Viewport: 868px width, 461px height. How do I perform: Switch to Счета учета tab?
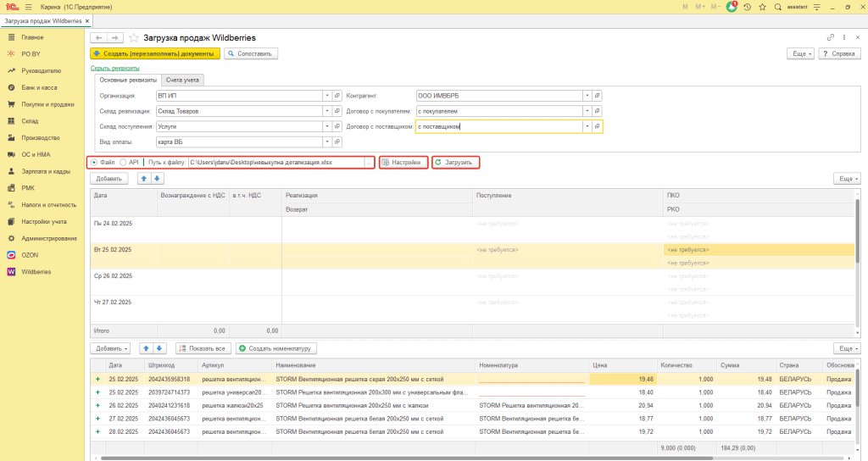click(x=182, y=81)
